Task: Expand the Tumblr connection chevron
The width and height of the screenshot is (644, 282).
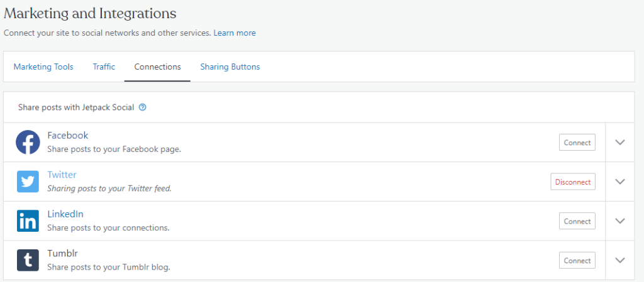Action: click(620, 260)
